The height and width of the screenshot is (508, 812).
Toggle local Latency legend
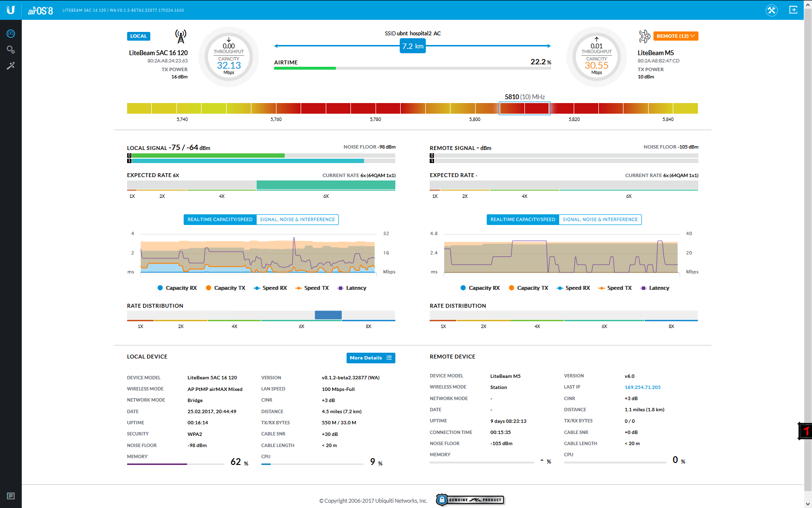click(352, 288)
